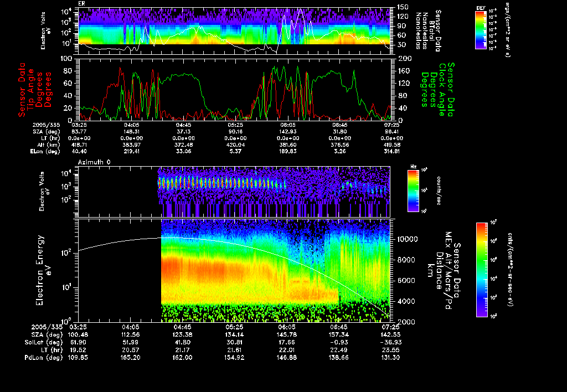Select the PdLon value '109.85'
Screen dimensions: 567x392
(78, 358)
